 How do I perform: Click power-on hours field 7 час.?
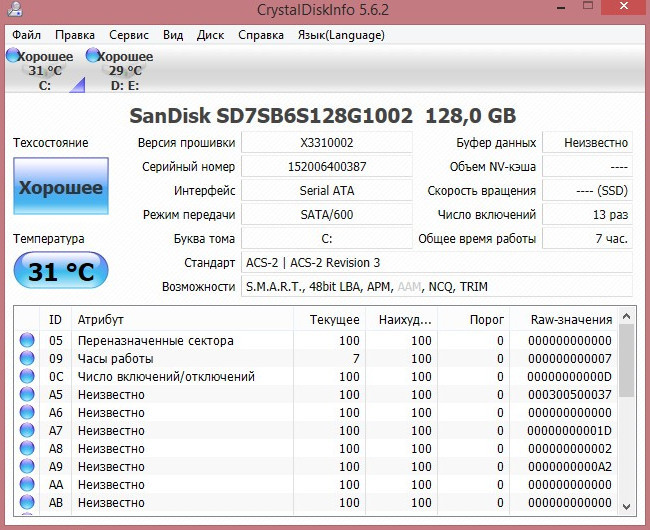[x=587, y=239]
